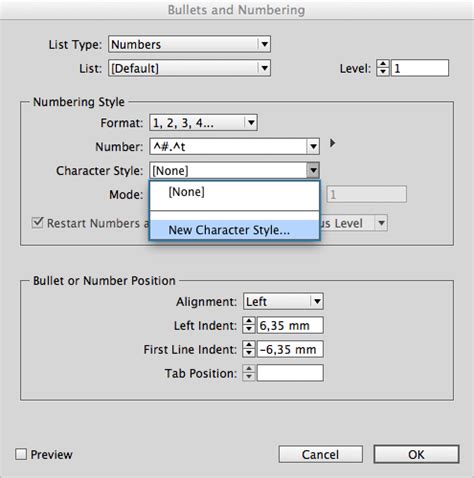The image size is (474, 478).
Task: Click the Level input field
Action: 420,68
